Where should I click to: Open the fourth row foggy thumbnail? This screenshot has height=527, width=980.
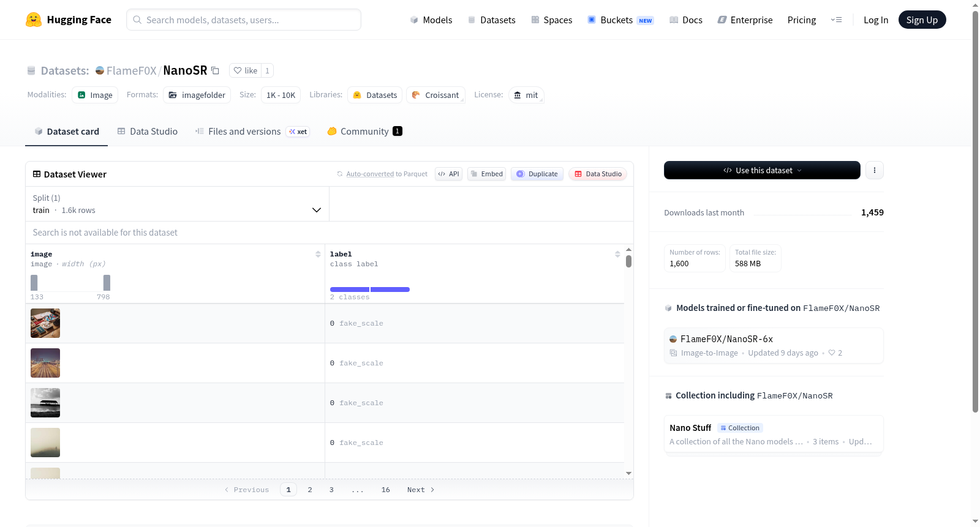(x=45, y=443)
